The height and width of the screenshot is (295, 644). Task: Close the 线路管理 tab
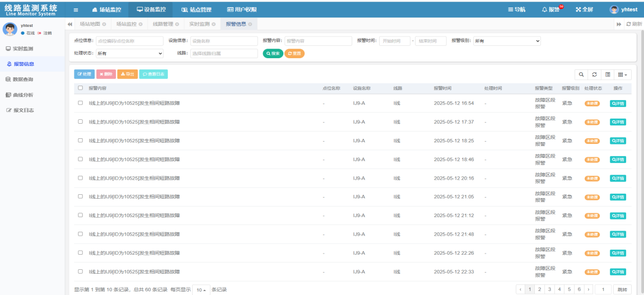point(177,24)
